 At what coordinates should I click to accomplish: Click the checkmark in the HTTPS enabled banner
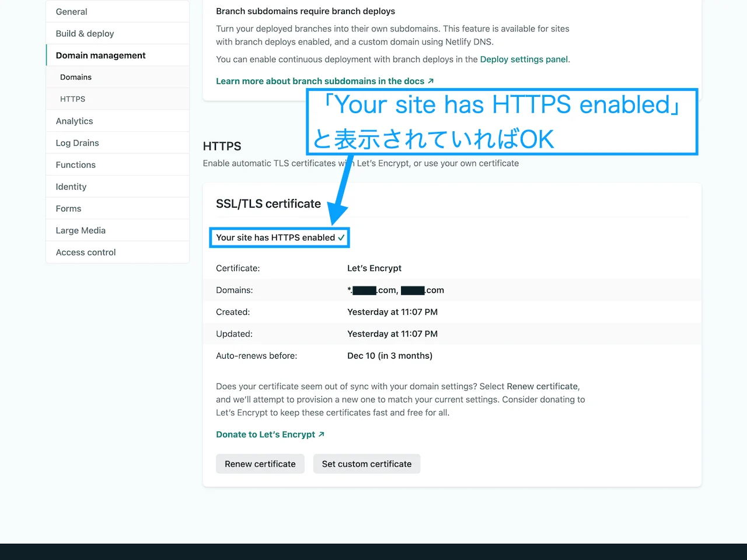pyautogui.click(x=342, y=237)
